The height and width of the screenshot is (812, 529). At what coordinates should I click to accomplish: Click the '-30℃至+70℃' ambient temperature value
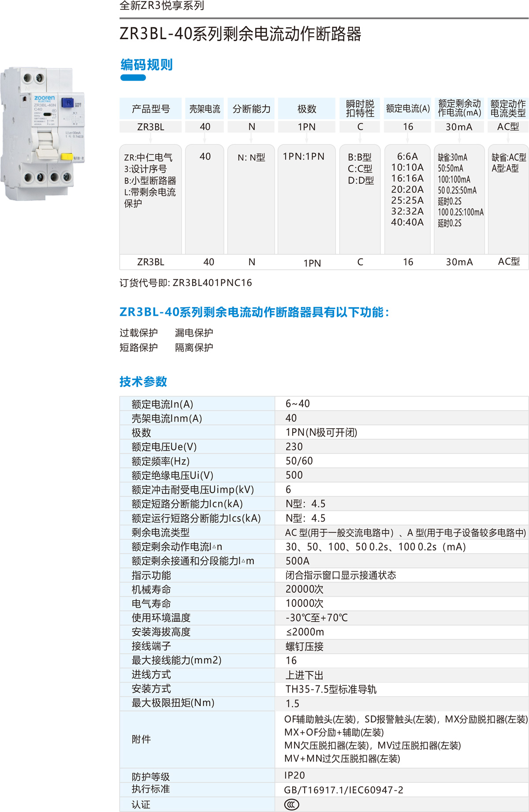click(317, 617)
